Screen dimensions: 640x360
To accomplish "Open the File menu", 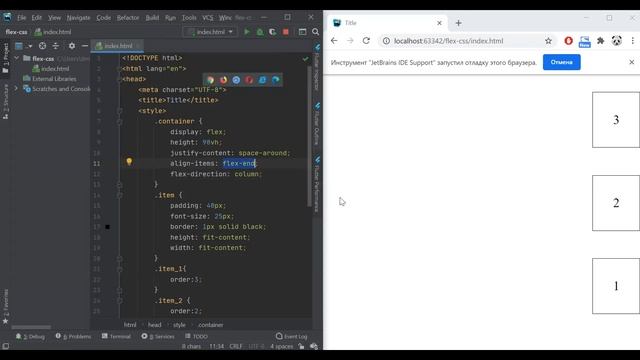I will (22, 18).
